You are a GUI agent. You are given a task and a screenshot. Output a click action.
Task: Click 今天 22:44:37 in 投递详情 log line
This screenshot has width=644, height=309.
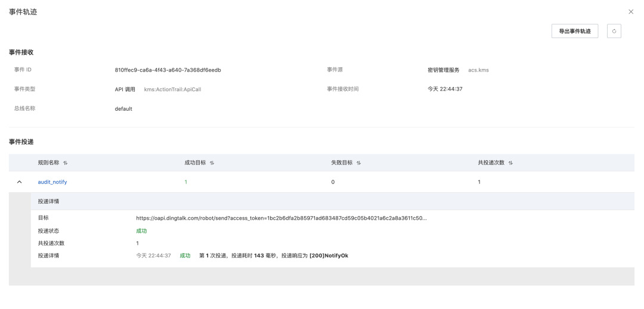pos(154,256)
